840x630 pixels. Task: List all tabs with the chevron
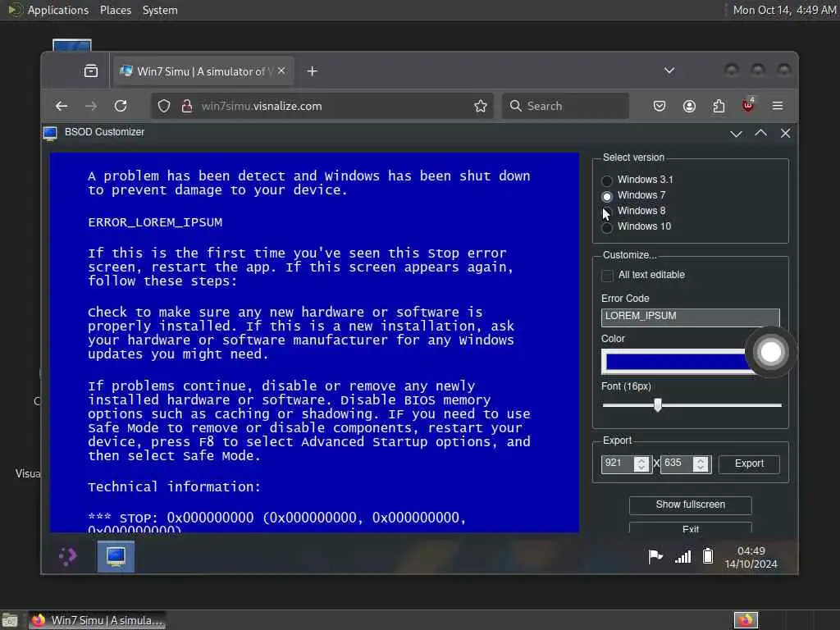tap(669, 71)
